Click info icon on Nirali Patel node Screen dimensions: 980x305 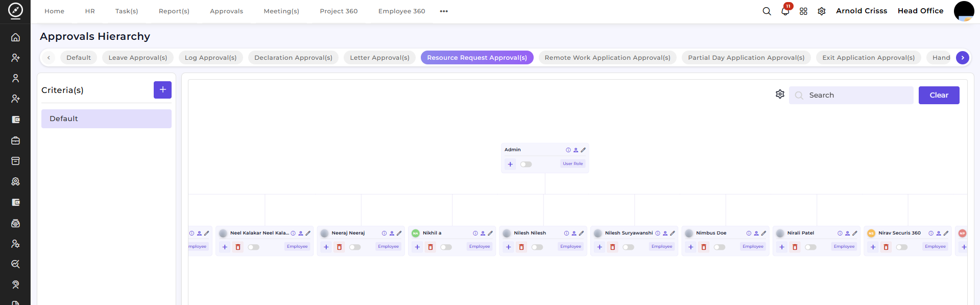(x=840, y=233)
